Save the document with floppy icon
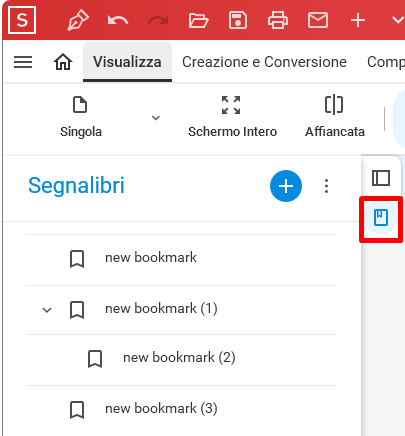 (x=238, y=20)
